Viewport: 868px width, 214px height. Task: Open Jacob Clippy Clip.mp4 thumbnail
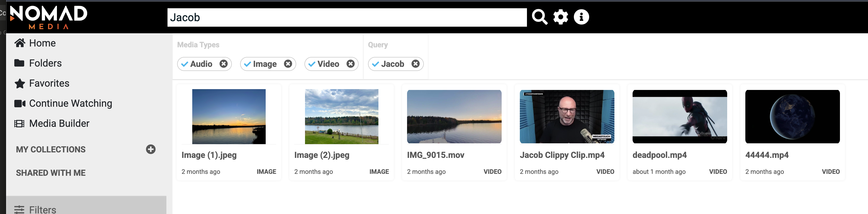567,117
